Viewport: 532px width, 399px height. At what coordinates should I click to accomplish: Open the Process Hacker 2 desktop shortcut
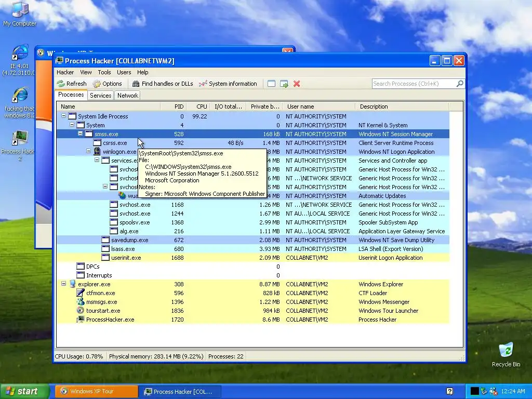pyautogui.click(x=20, y=146)
